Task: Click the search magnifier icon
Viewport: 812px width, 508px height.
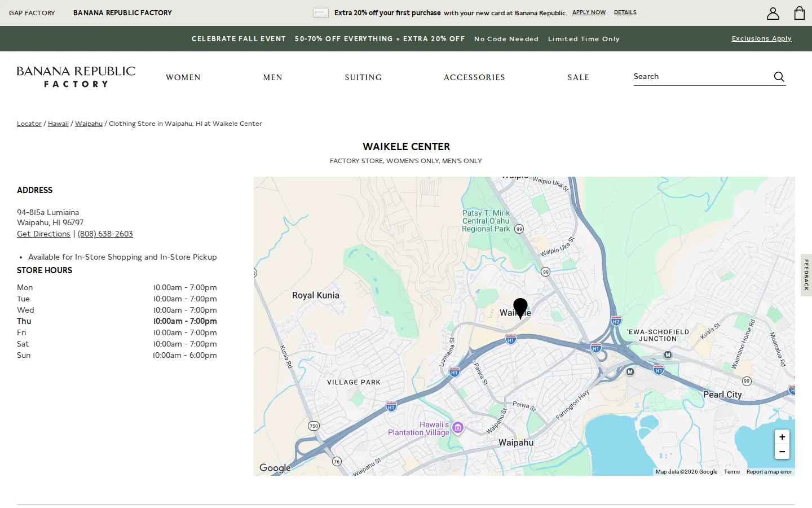Action: click(x=779, y=77)
